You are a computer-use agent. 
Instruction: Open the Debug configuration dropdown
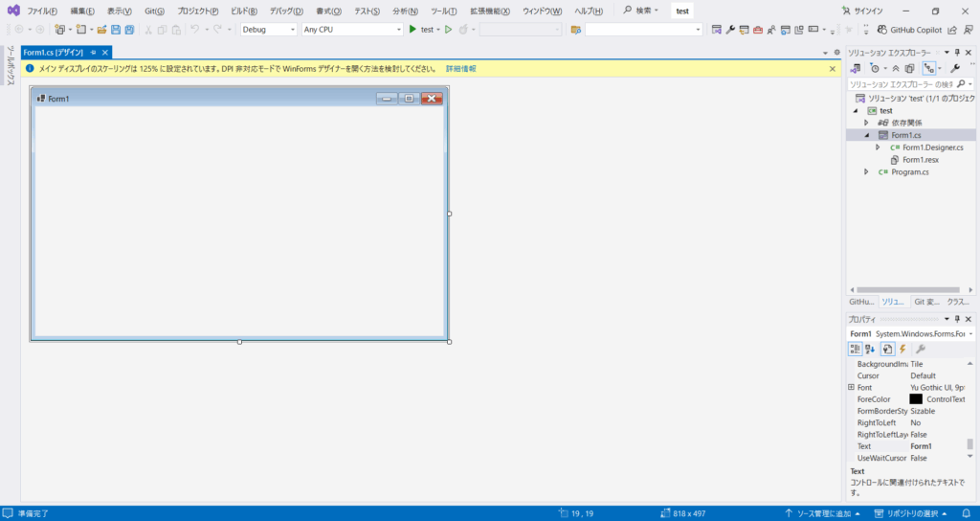click(268, 30)
